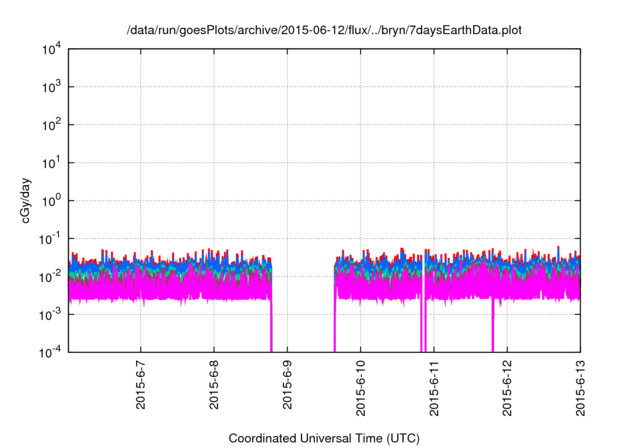Click the 10^1 y-axis tick label

point(51,162)
